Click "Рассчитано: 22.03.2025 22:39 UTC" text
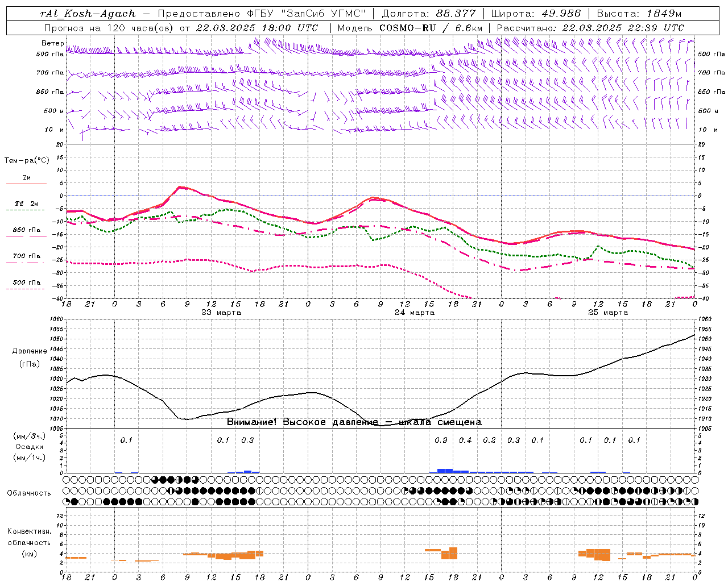The image size is (728, 582). (x=590, y=28)
